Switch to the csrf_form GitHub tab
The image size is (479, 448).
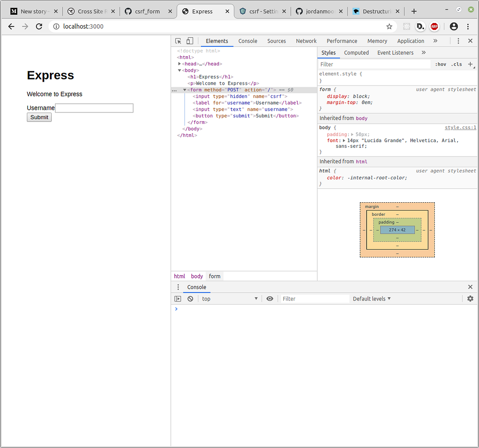point(147,11)
